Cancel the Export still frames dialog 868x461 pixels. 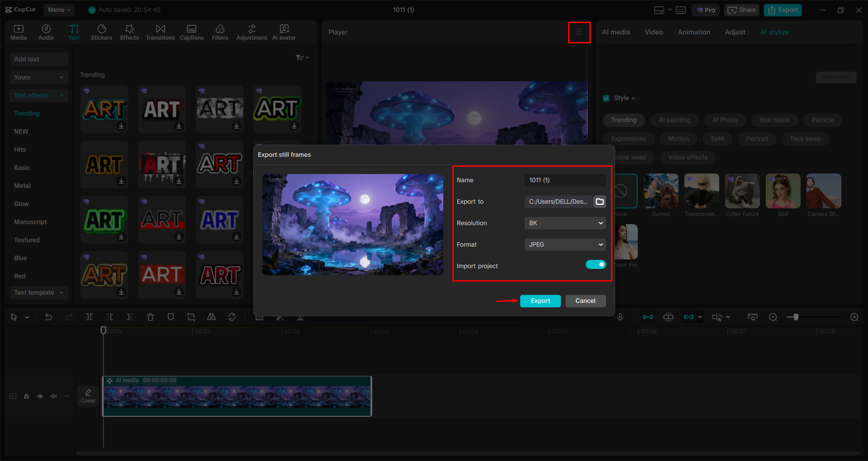585,301
